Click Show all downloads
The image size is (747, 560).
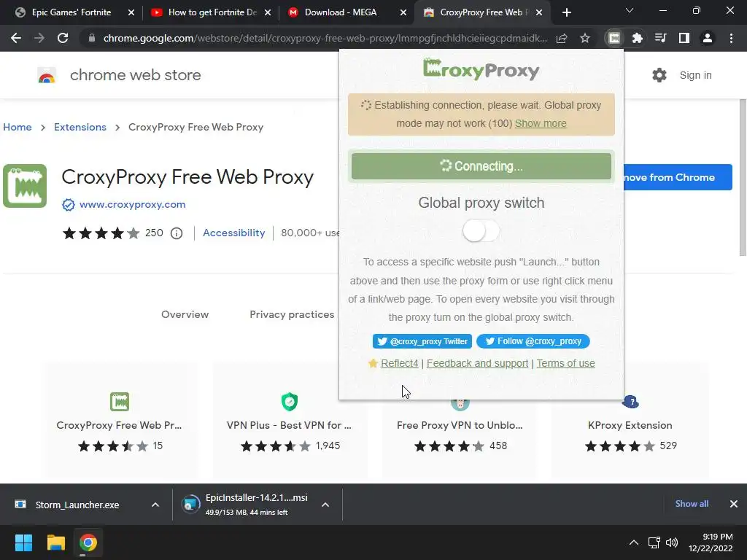692,504
